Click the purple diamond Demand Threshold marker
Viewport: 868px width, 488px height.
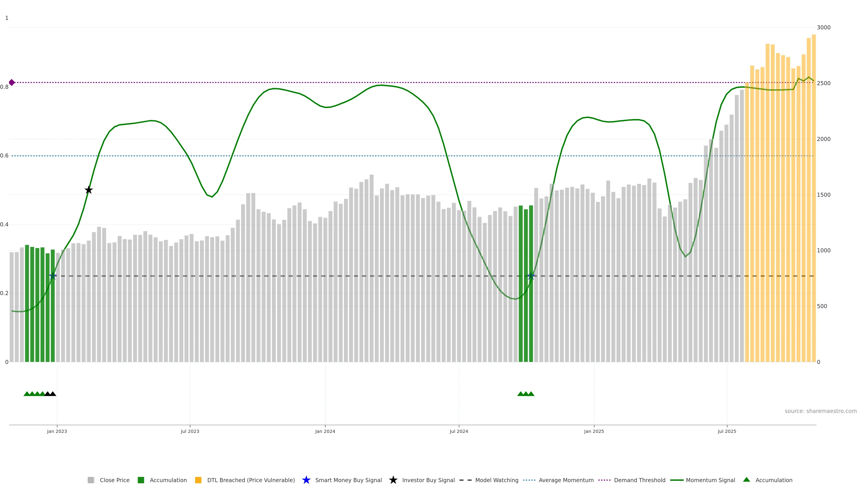click(12, 82)
